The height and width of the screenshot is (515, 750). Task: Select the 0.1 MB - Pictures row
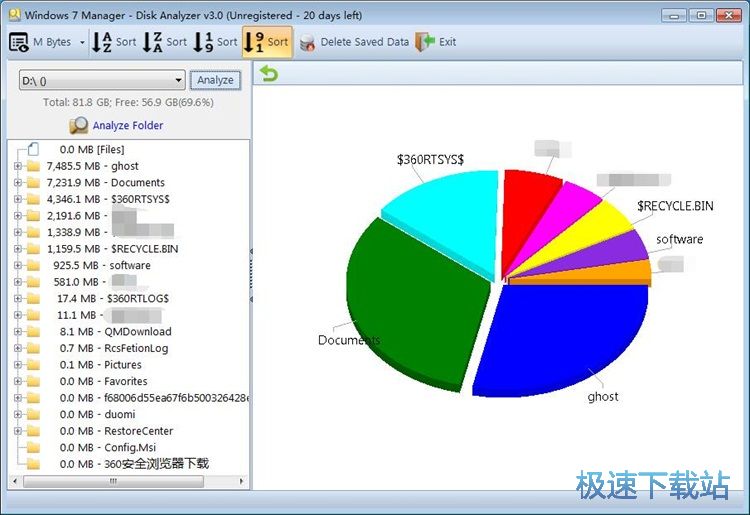pos(100,365)
